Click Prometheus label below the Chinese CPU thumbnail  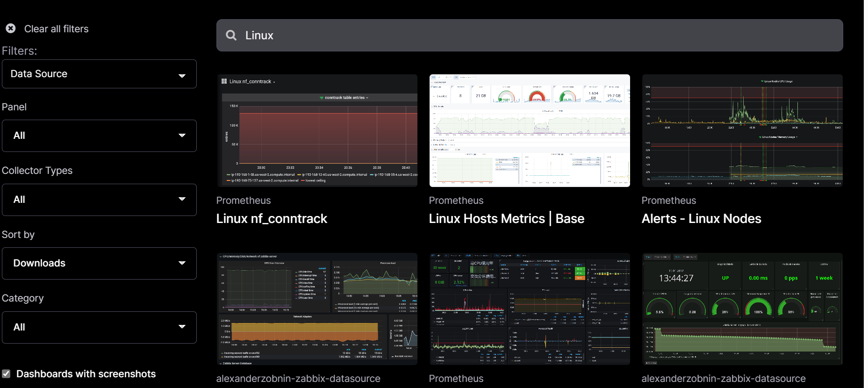tap(456, 379)
